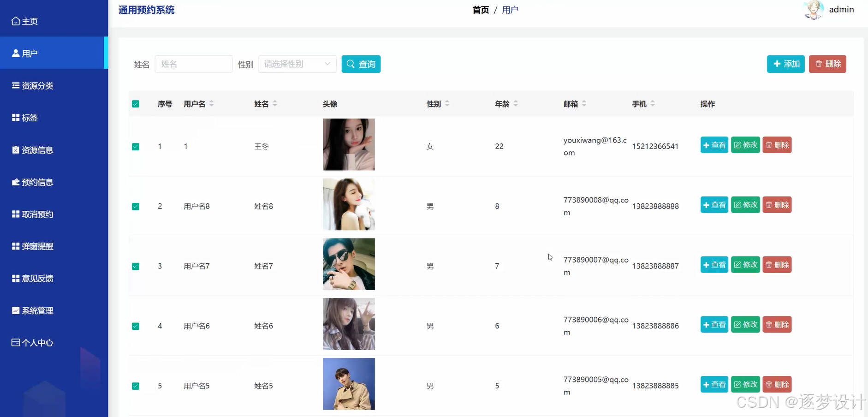This screenshot has height=417, width=868.
Task: Click the house icon beside 主页
Action: pos(16,21)
